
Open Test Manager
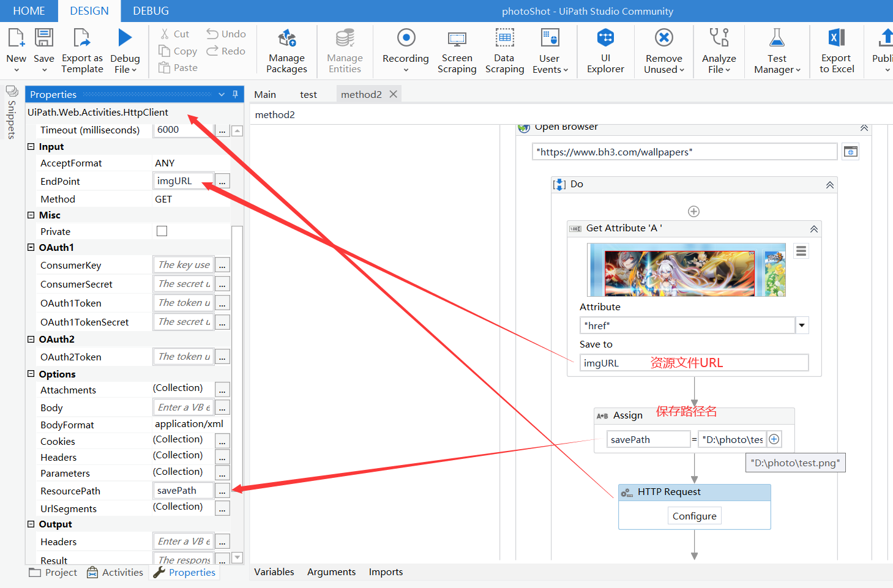tap(775, 50)
